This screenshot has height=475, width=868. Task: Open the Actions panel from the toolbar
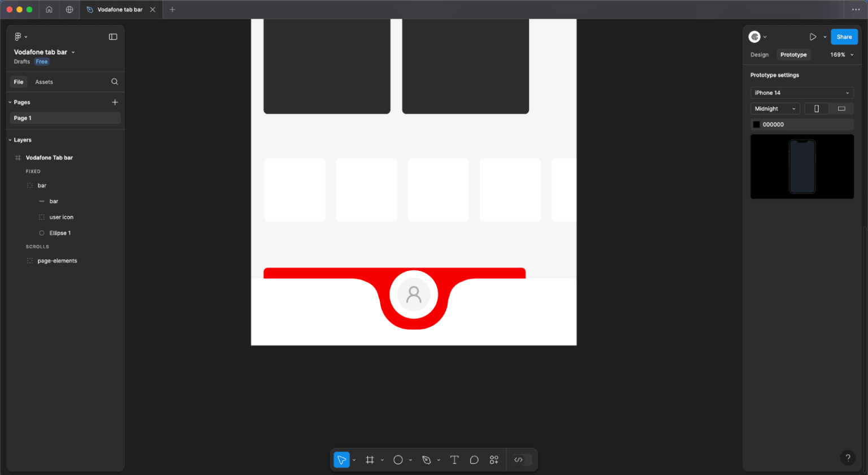[x=494, y=460]
